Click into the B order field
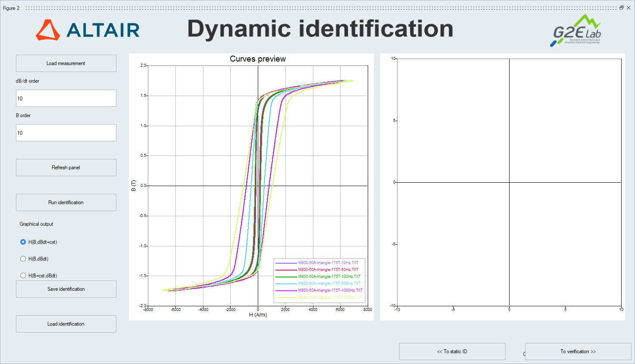The width and height of the screenshot is (635, 364). [x=66, y=133]
